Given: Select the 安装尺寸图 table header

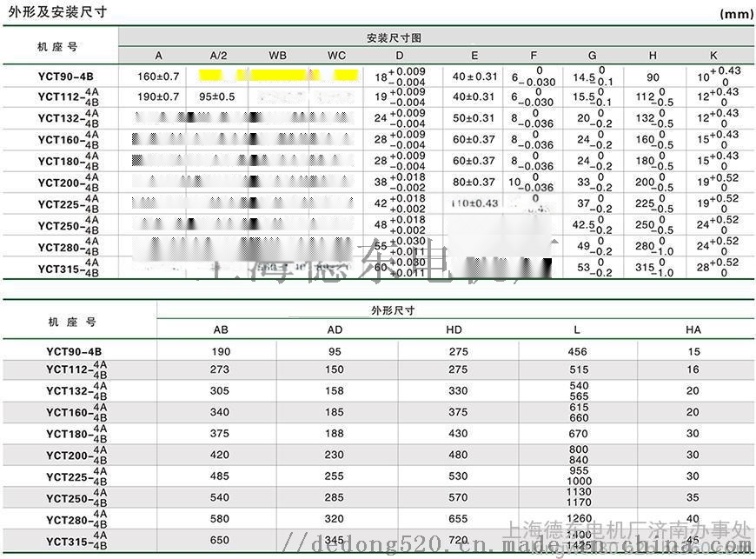Looking at the screenshot, I should pos(394,37).
